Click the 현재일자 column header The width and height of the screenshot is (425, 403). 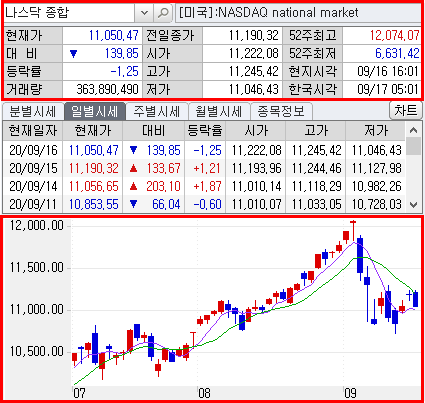pyautogui.click(x=33, y=131)
